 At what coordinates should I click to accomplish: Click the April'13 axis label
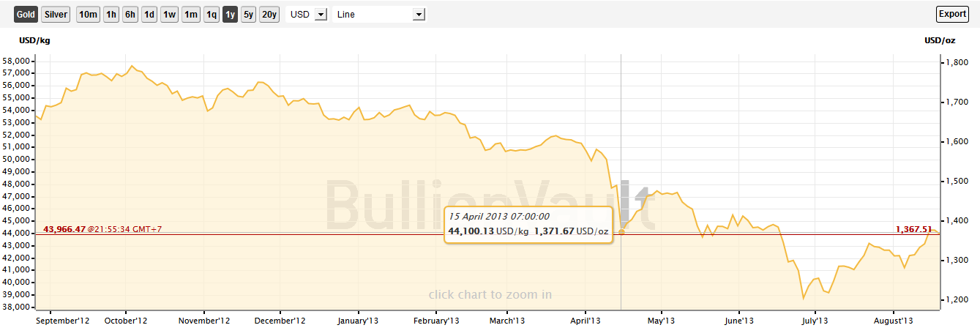(585, 321)
